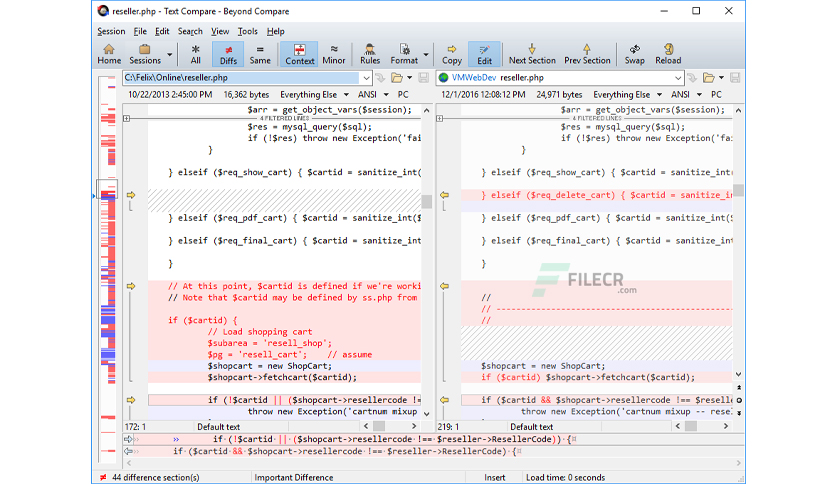Open the Session menu
This screenshot has width=836, height=484.
pos(111,31)
